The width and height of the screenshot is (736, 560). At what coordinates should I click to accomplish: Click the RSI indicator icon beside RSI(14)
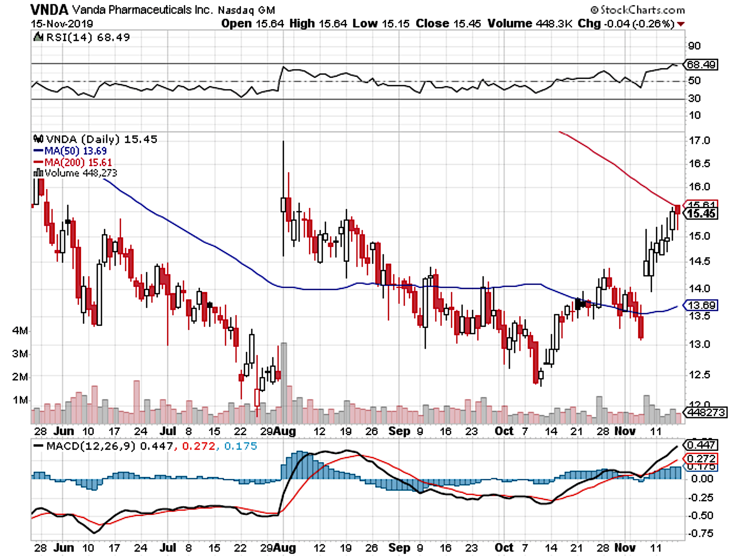pos(38,37)
